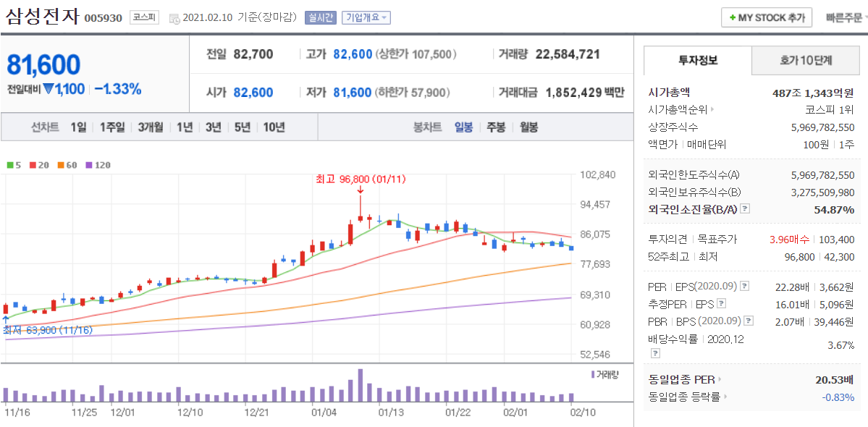Image resolution: width=868 pixels, height=427 pixels.
Task: Select the 주봉 weekly candle chart
Action: [496, 127]
